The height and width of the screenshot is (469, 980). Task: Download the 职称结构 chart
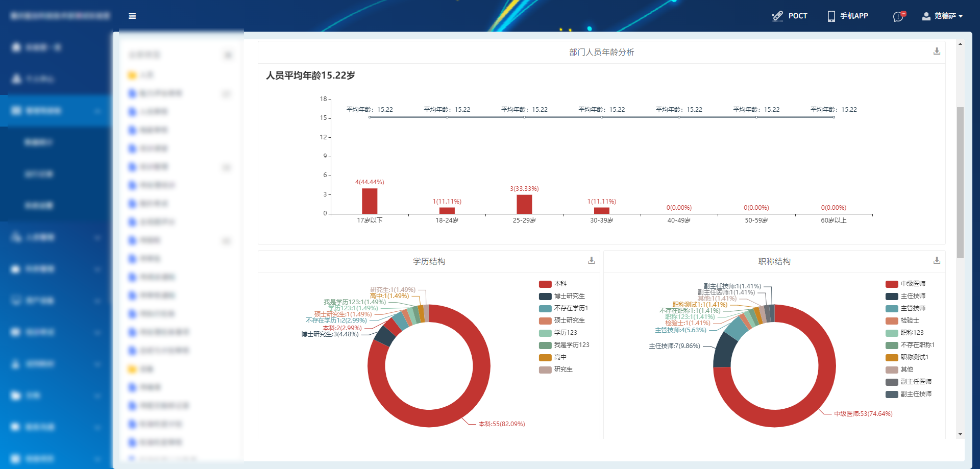click(937, 261)
